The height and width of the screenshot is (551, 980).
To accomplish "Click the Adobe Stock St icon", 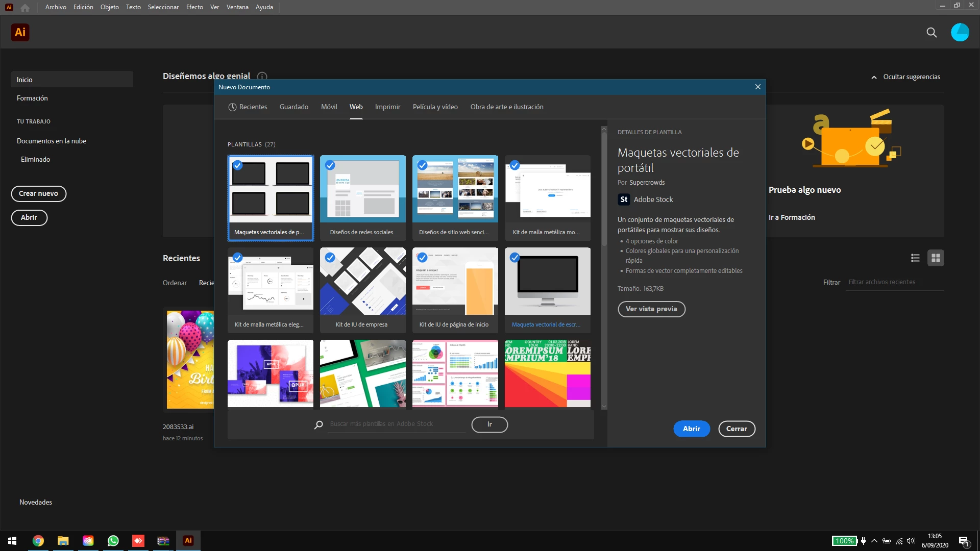I will 624,199.
